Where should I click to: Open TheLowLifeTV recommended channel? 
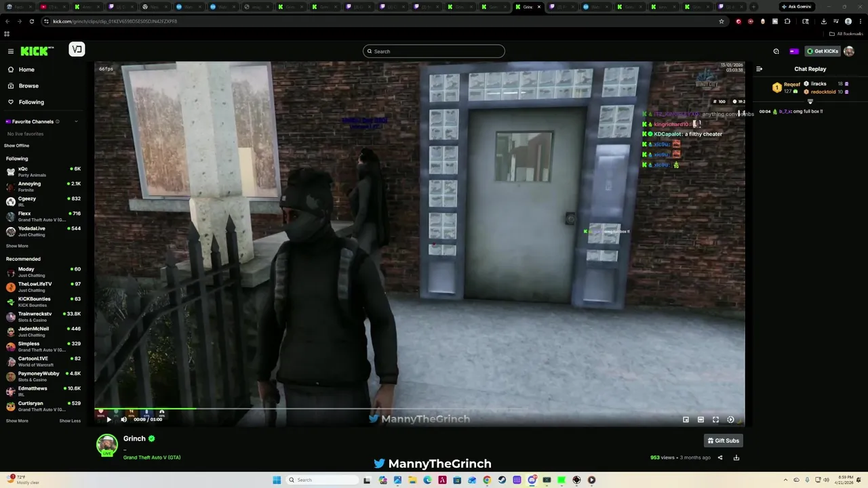click(43, 287)
